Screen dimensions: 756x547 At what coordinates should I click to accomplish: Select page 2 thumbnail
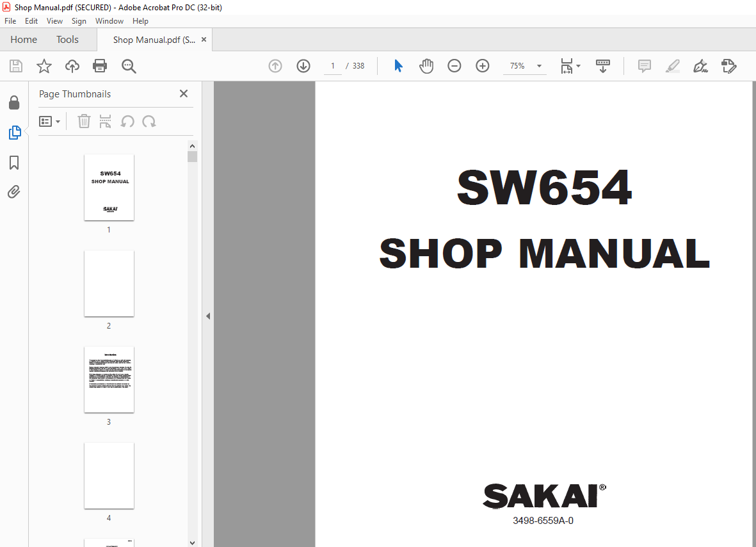pyautogui.click(x=109, y=284)
